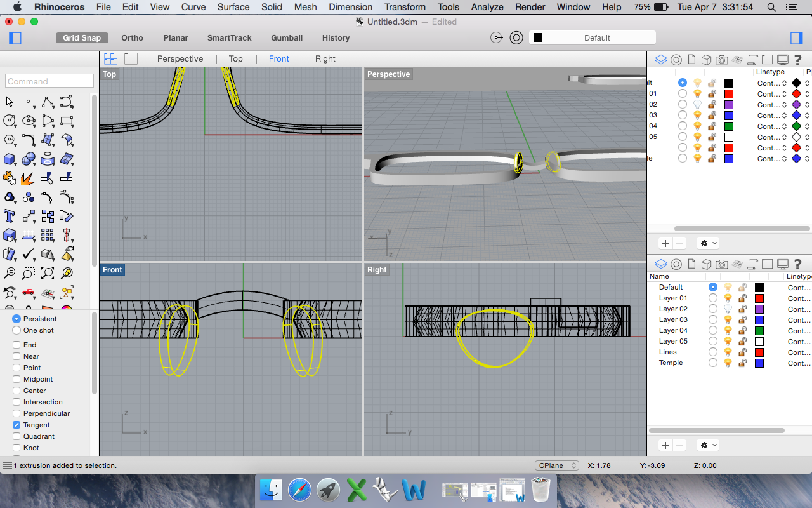812x508 pixels.
Task: Select the Sphere tool
Action: [28, 159]
